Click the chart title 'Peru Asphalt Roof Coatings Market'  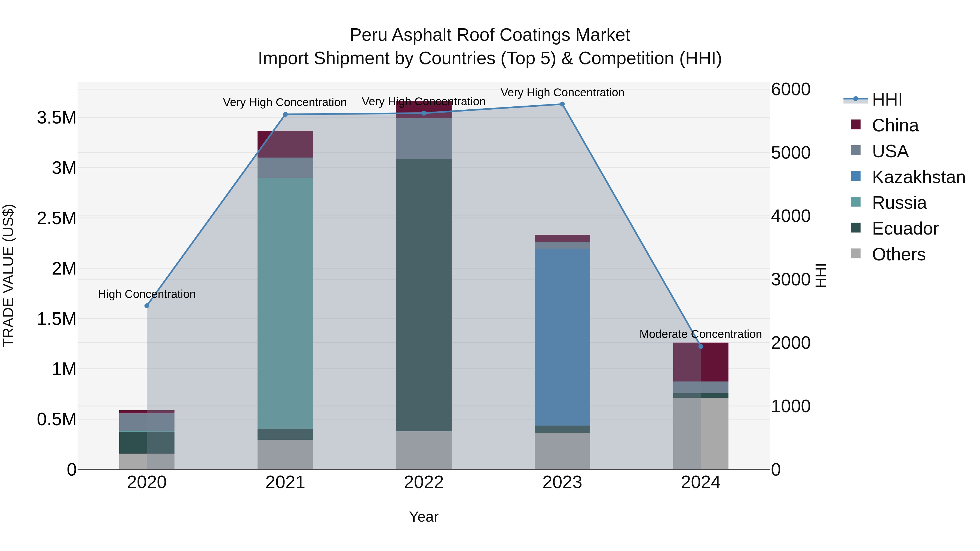point(490,35)
